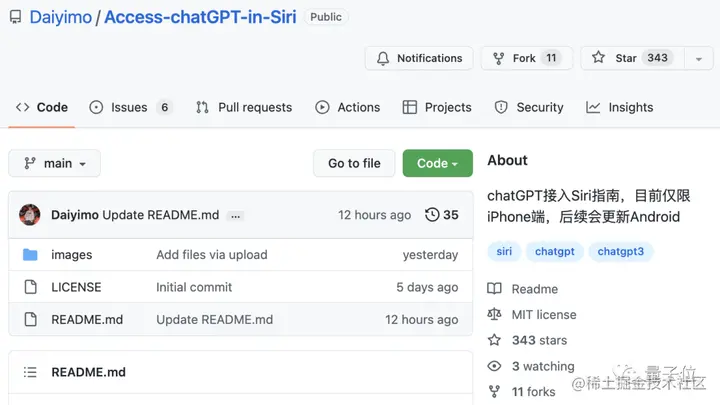Click the repository book icon beside Daiyimo

(x=15, y=17)
